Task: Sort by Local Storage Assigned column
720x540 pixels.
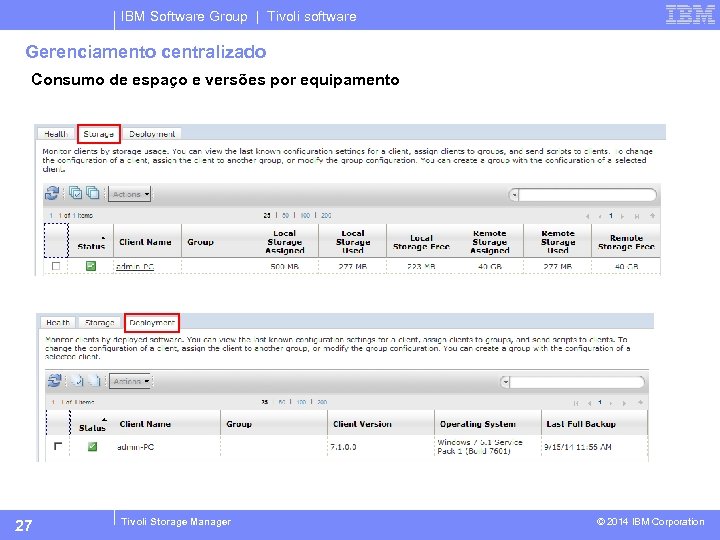Action: tap(284, 242)
